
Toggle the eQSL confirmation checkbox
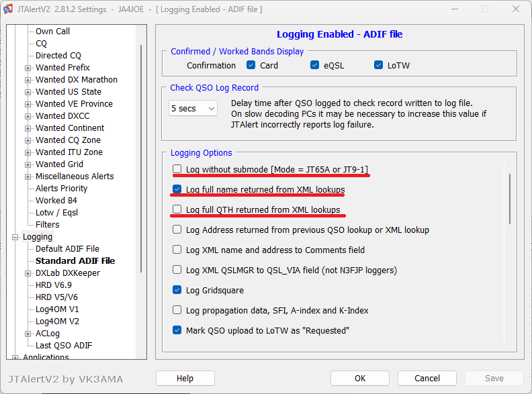click(314, 65)
